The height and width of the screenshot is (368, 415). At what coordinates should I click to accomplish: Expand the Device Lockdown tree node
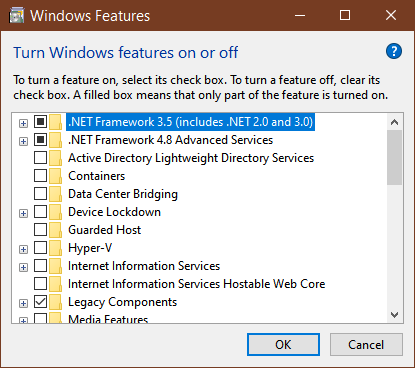click(23, 214)
